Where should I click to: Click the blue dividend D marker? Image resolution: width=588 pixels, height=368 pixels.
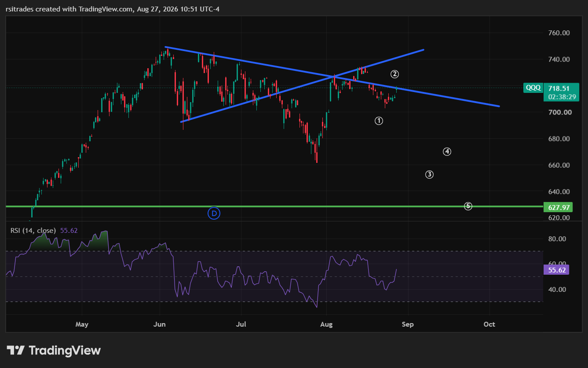click(214, 213)
